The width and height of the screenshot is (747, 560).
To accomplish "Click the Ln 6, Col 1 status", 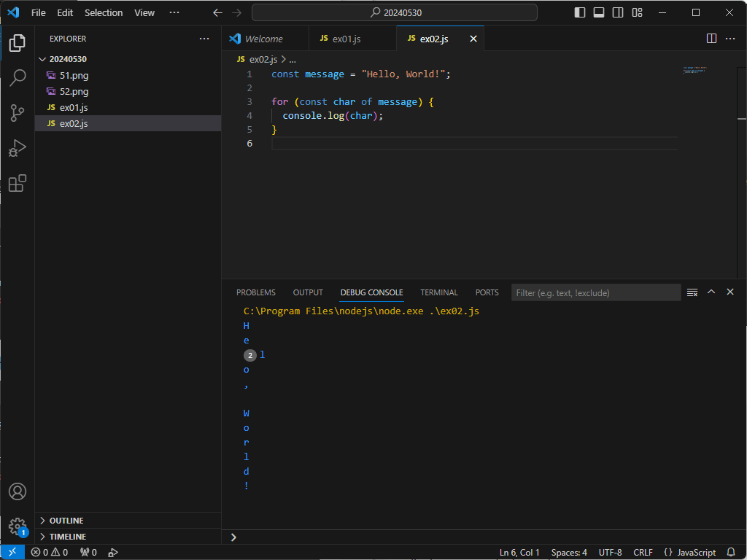I will (519, 553).
